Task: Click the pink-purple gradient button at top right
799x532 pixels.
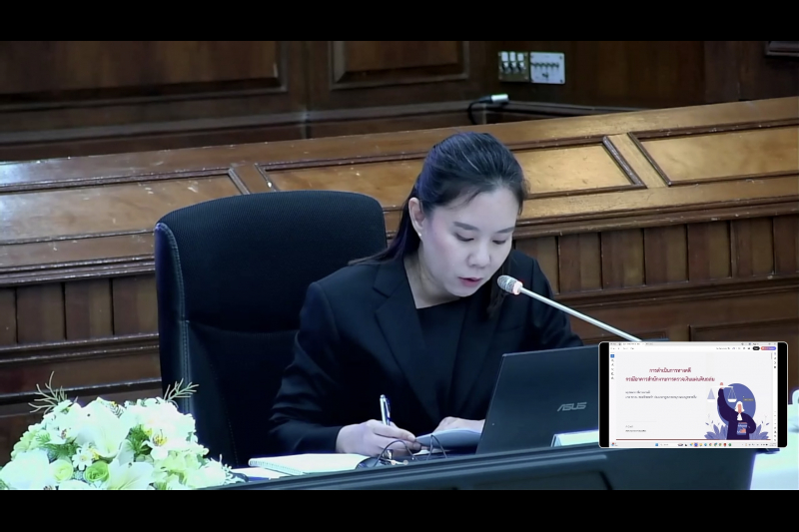Action: click(x=768, y=348)
